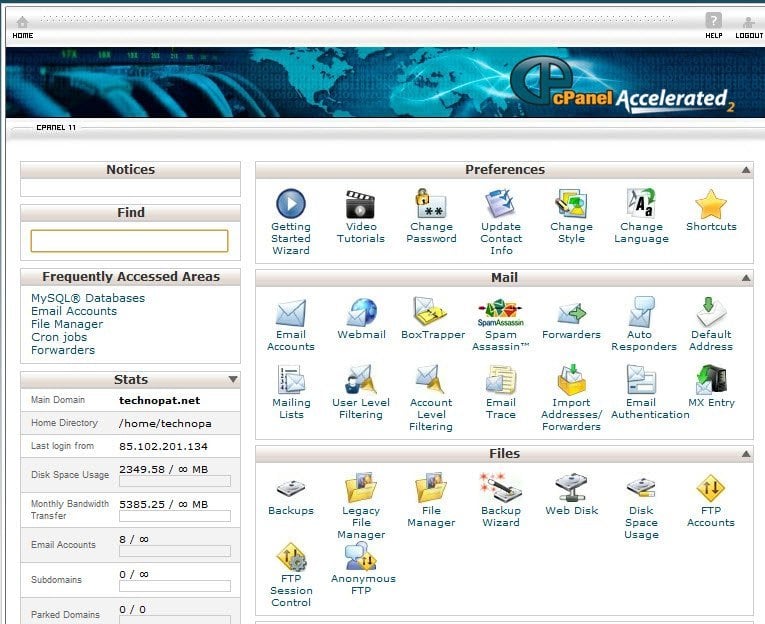
Task: Click the Notices panel header
Action: point(130,170)
